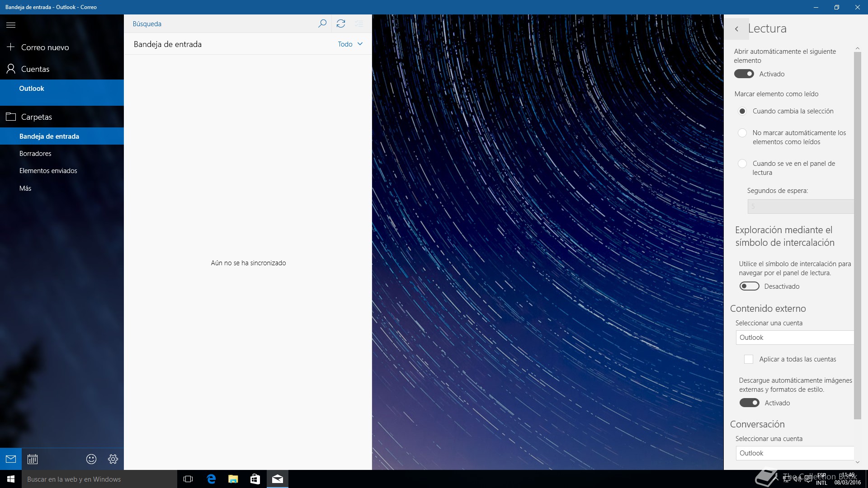
Task: Open Elementos enviados folder
Action: click(x=62, y=171)
